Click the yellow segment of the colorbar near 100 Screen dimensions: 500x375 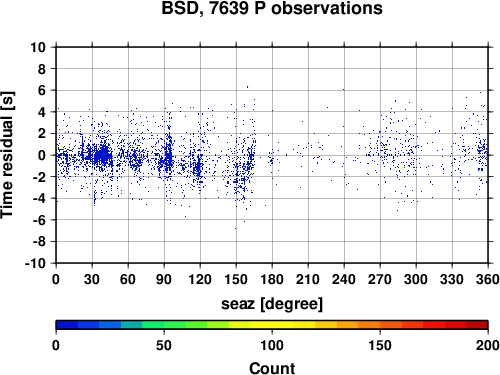click(x=272, y=325)
